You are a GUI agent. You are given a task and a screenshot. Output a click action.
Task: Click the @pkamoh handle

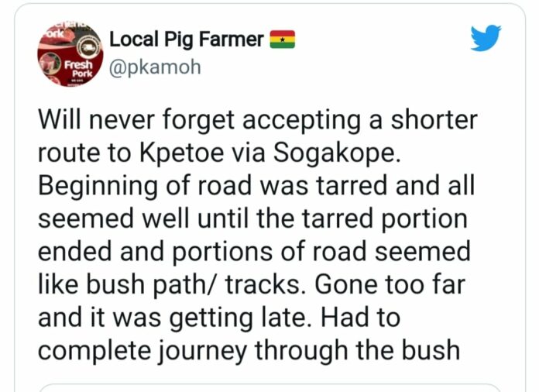coord(155,67)
